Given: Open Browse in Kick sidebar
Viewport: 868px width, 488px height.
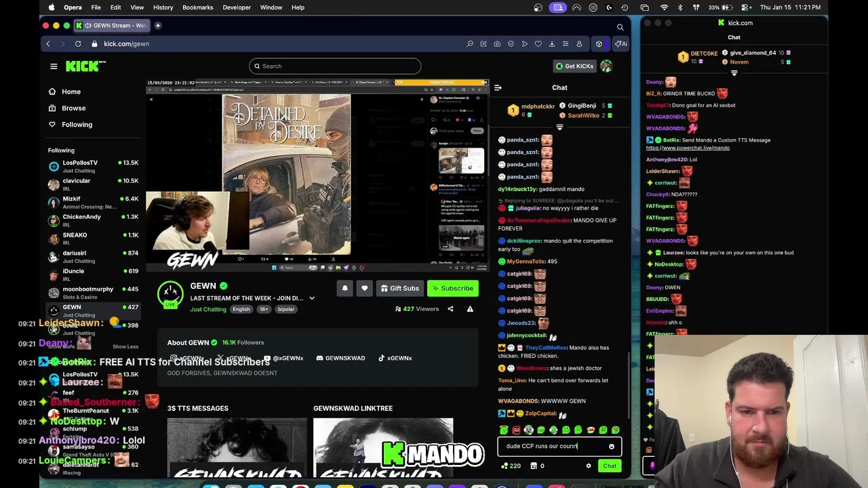Looking at the screenshot, I should [x=66, y=108].
